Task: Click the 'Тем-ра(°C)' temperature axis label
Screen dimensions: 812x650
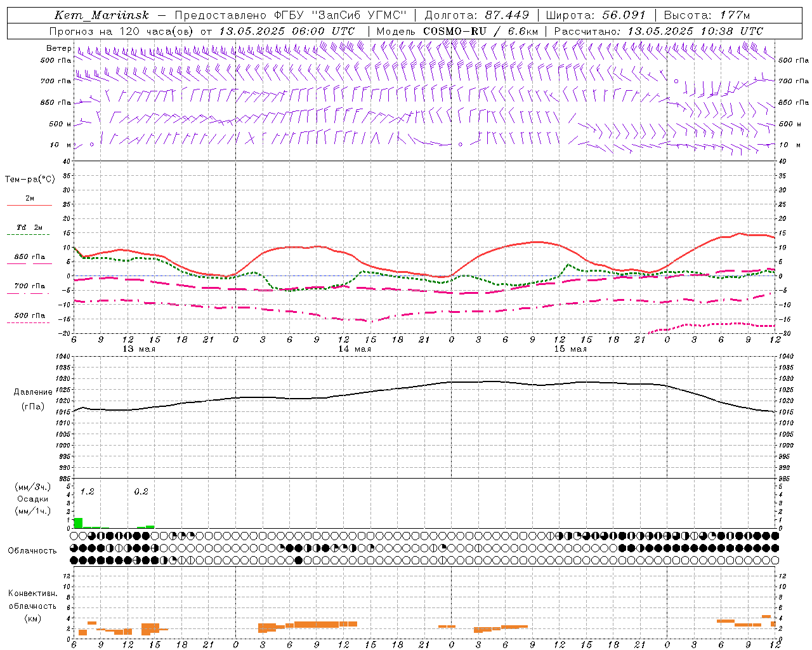Action: (30, 180)
